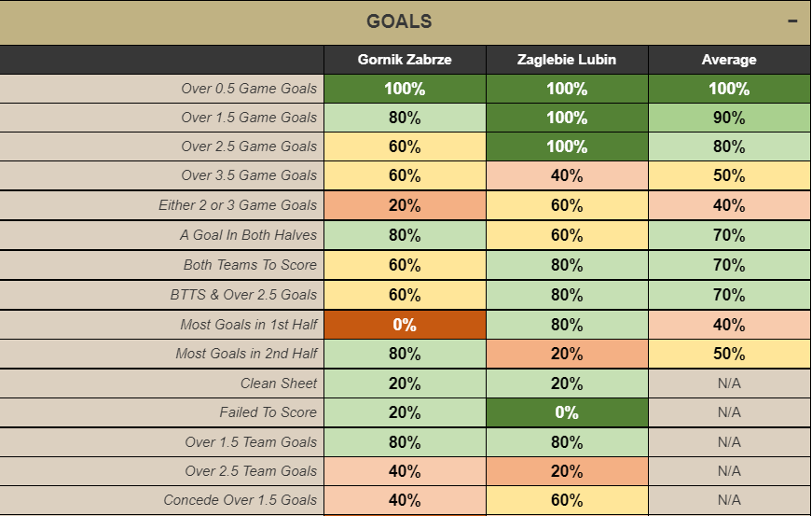Click the Either 2 or 3 Game Goals label
The width and height of the screenshot is (812, 516).
(237, 205)
